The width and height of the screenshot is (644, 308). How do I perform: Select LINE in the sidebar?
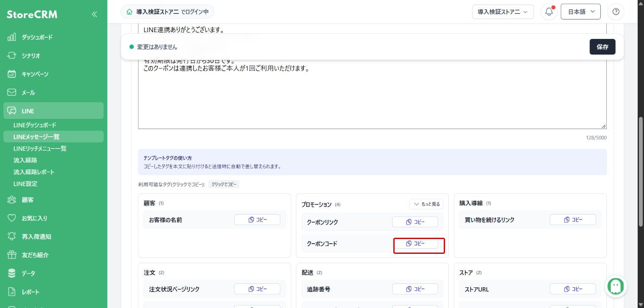pos(53,111)
